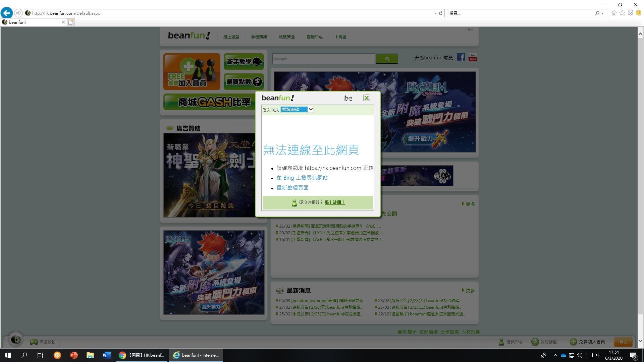Click the FREE 免費加入會員 banner icon
Viewport: 644px width, 362px height.
click(192, 71)
